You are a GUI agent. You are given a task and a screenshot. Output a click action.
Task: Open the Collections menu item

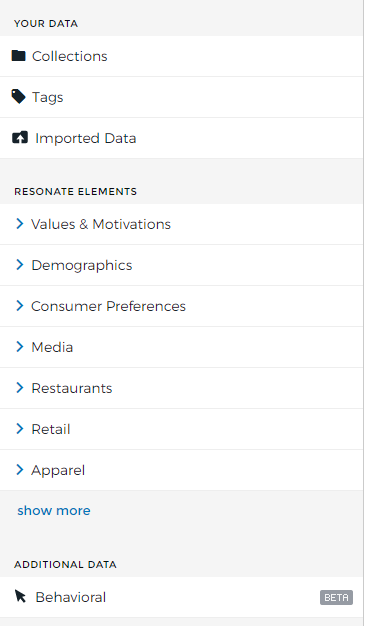click(181, 56)
